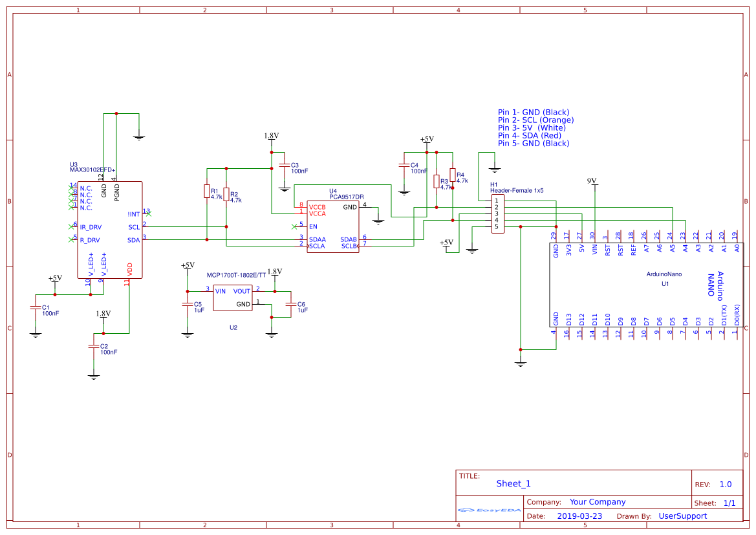
Task: Click the REV value 1.0
Action: 726,485
